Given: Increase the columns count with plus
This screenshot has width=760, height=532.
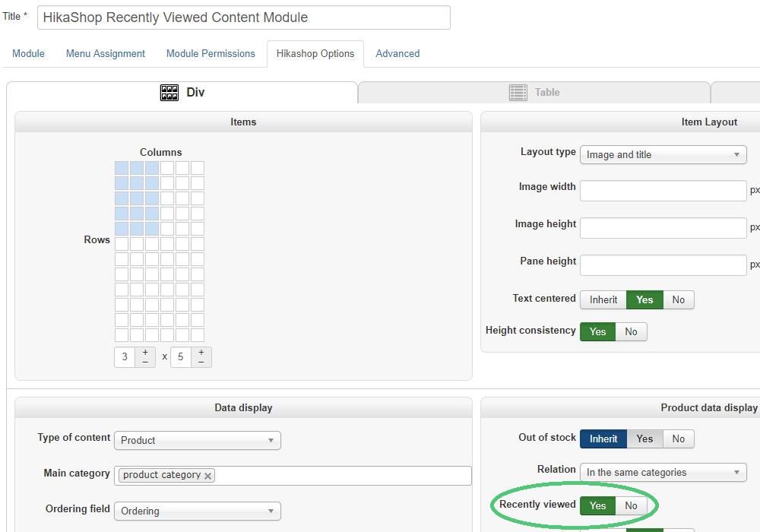Looking at the screenshot, I should 145,353.
